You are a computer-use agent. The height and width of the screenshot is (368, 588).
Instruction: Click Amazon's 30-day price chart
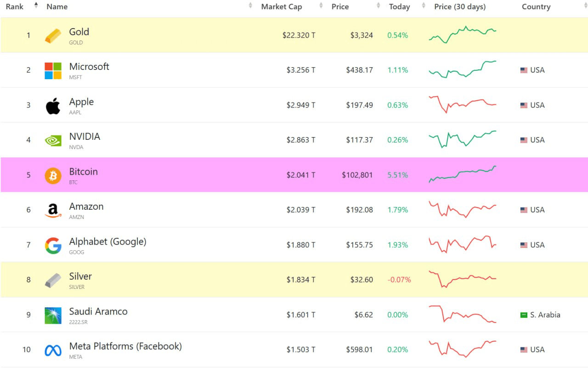tap(463, 209)
